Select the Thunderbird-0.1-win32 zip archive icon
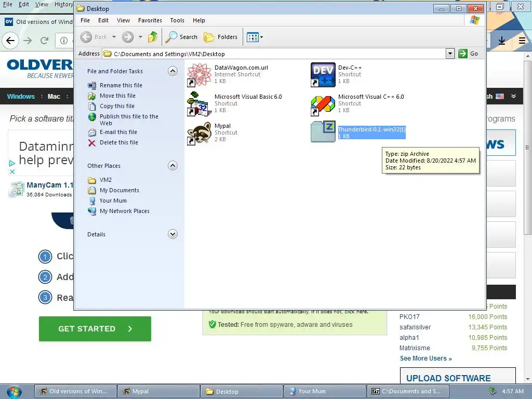 pos(323,131)
